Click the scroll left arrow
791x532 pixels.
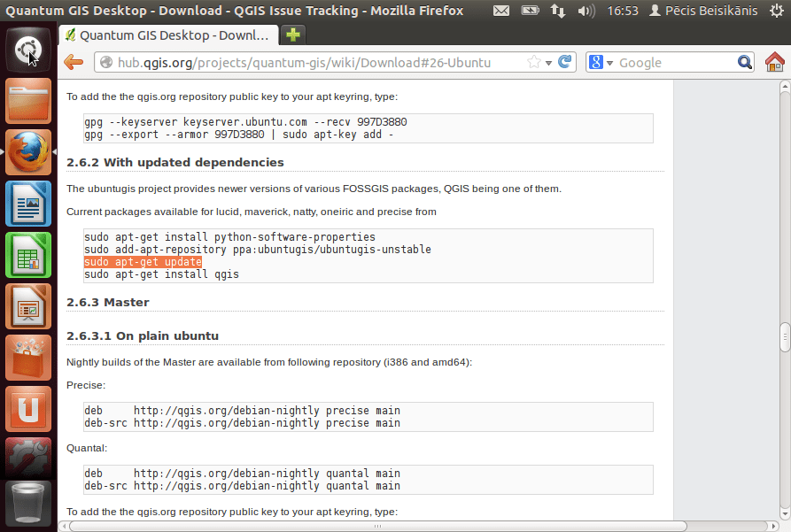[64, 526]
